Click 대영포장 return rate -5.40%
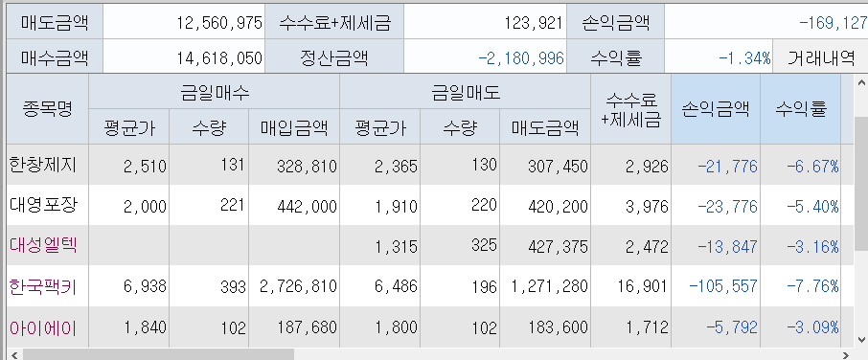 tap(812, 206)
